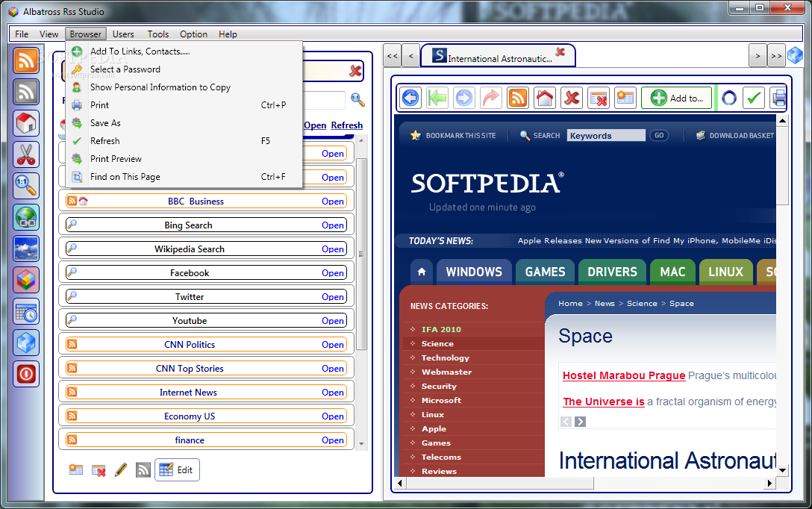
Task: Click the Keywords search field
Action: point(606,136)
